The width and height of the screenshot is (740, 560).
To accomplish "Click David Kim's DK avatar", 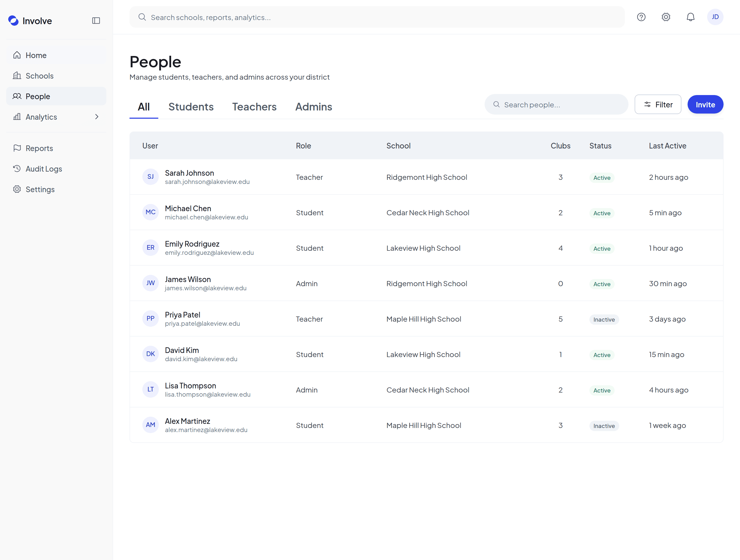I will coord(151,354).
